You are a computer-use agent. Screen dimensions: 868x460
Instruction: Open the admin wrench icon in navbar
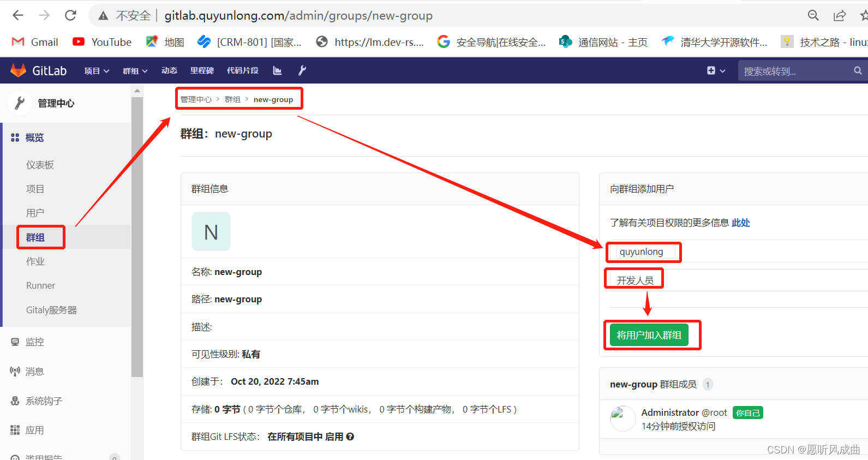tap(302, 70)
